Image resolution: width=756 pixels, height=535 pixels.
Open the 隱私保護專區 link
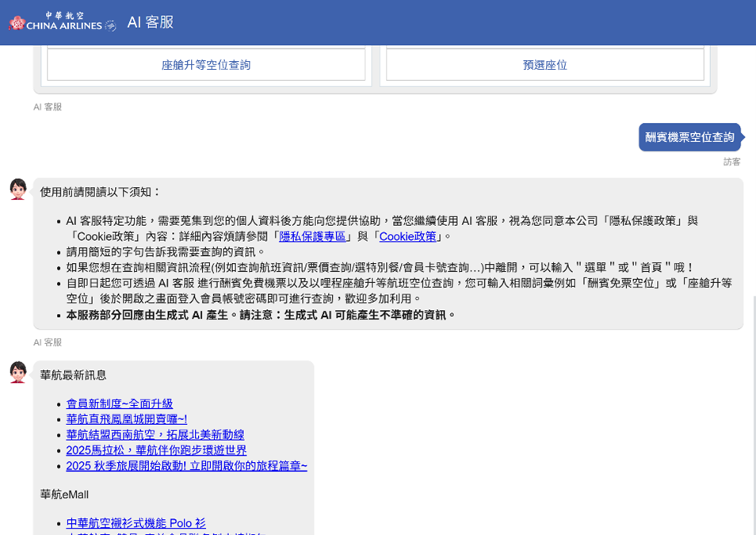pyautogui.click(x=312, y=236)
